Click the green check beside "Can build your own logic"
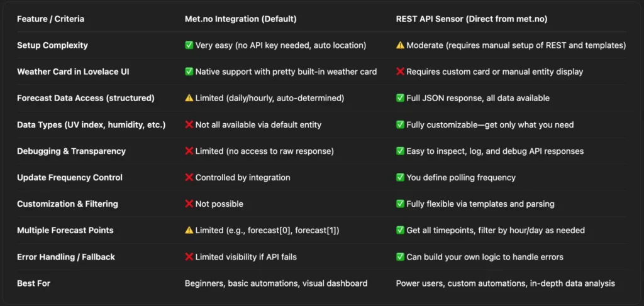 (x=400, y=256)
